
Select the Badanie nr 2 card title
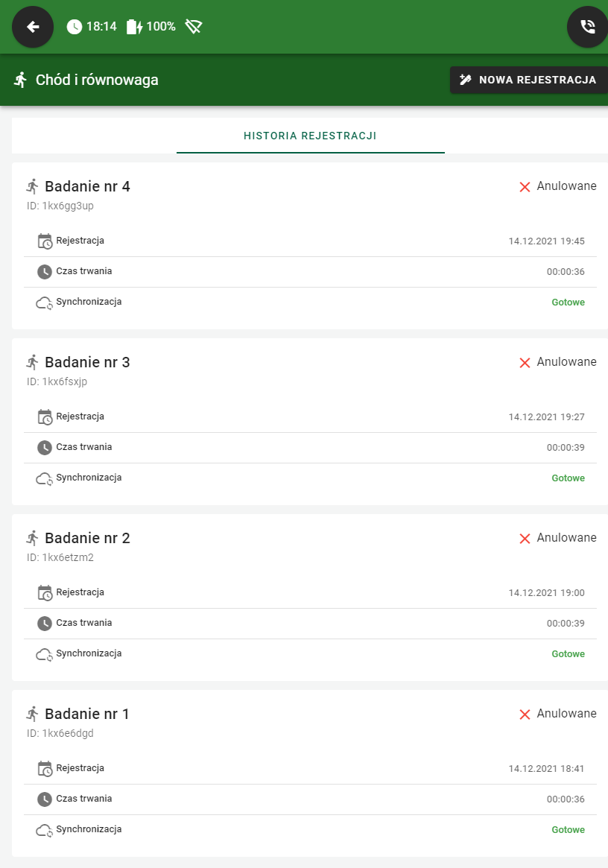pos(87,538)
